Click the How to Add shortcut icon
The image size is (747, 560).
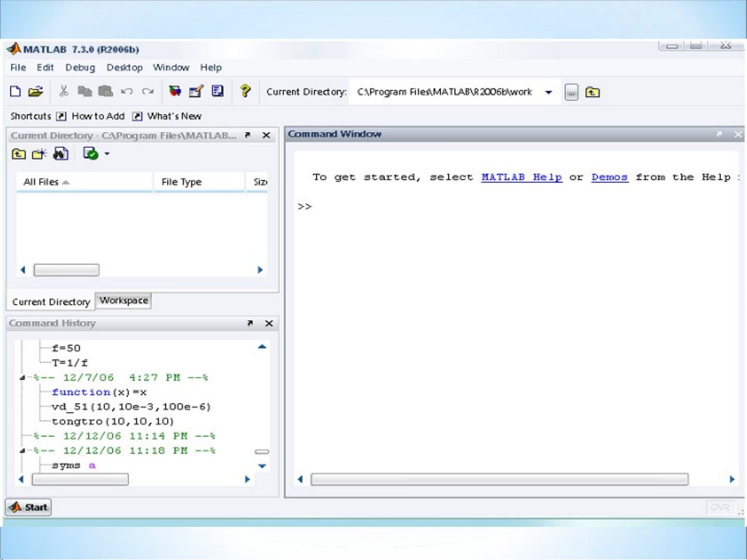[61, 116]
